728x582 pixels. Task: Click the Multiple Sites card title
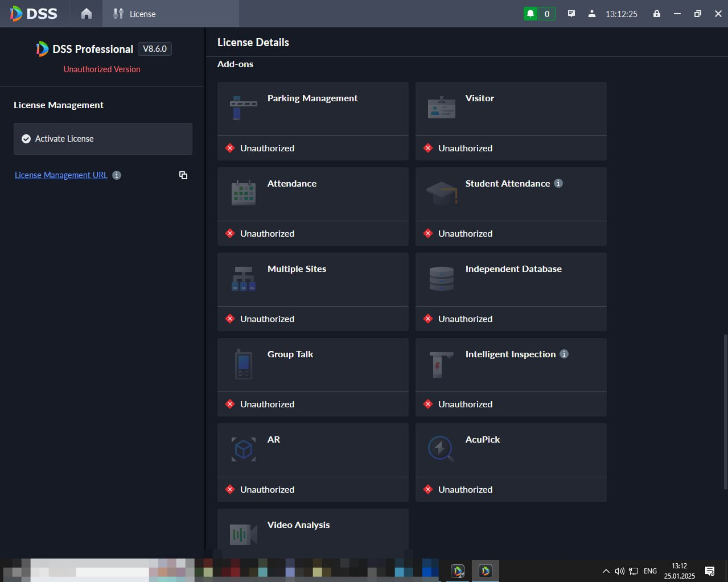coord(297,269)
